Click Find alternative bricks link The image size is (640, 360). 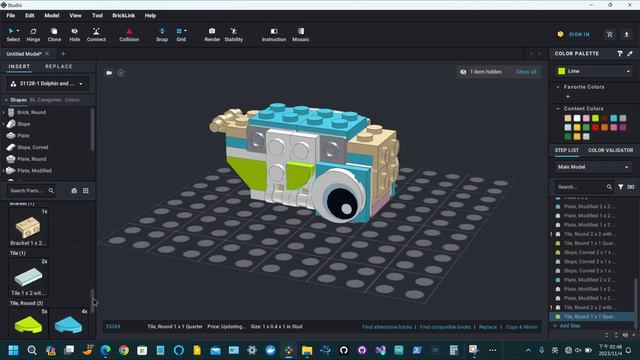click(387, 327)
